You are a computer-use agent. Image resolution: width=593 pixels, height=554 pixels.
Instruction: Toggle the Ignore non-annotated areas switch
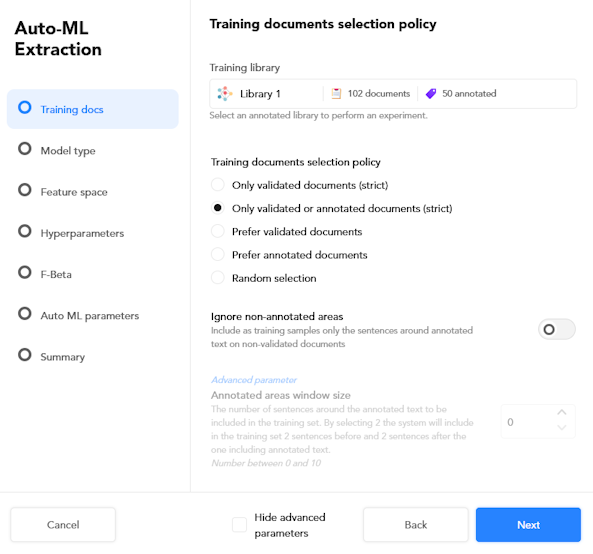[557, 329]
